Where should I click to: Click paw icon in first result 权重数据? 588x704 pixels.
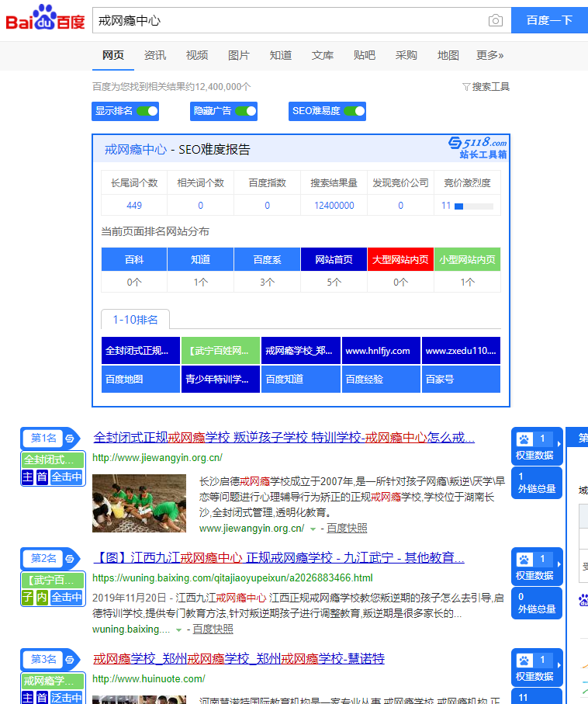[x=524, y=439]
